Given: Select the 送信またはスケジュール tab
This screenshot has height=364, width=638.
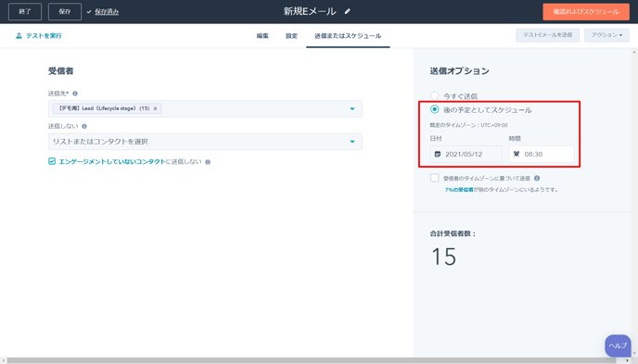Looking at the screenshot, I should coord(348,36).
